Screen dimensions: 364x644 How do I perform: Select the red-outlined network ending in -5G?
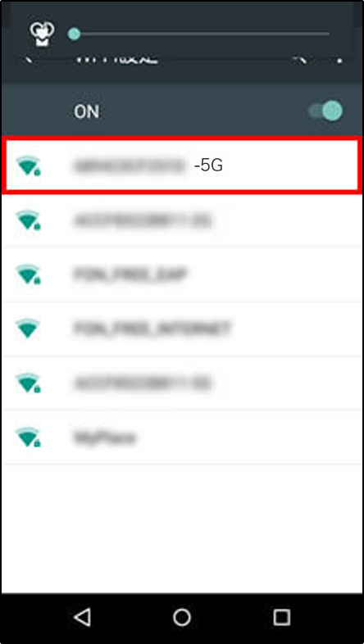click(181, 166)
